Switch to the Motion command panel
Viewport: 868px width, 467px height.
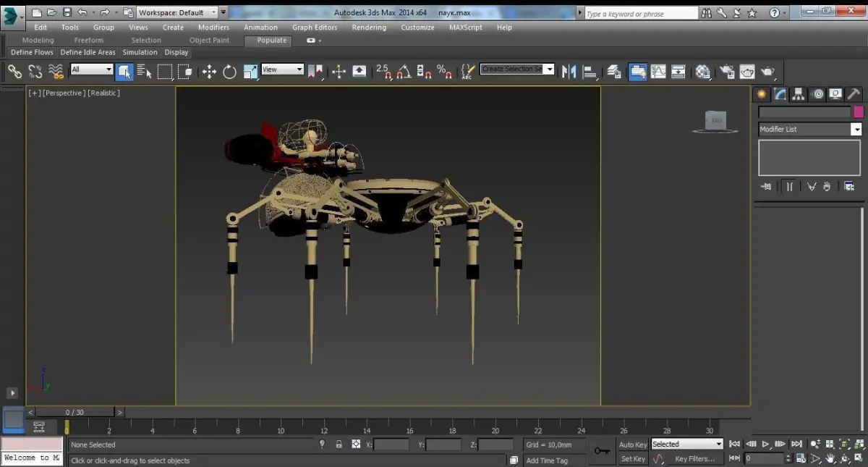[817, 94]
